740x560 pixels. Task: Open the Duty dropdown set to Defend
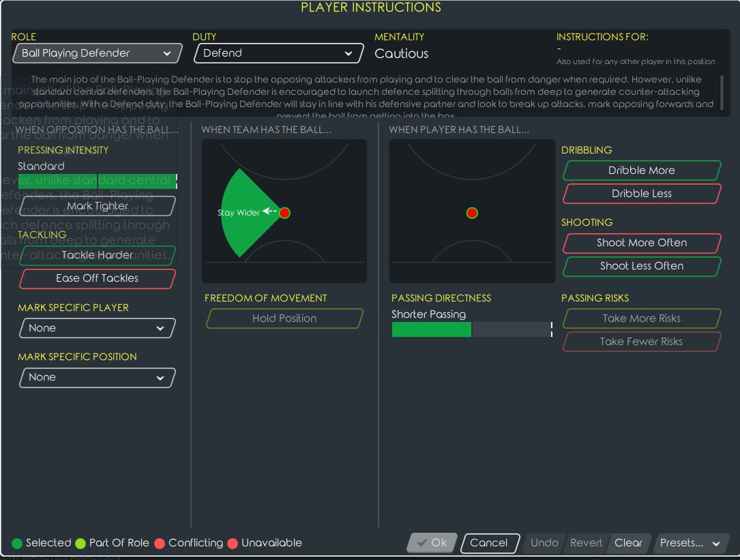click(278, 53)
